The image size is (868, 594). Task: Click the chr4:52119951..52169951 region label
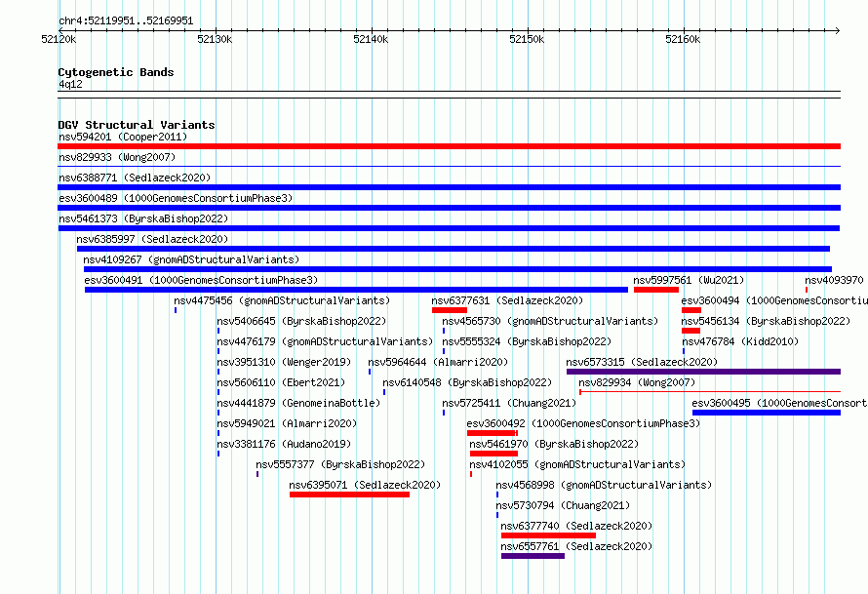point(126,21)
